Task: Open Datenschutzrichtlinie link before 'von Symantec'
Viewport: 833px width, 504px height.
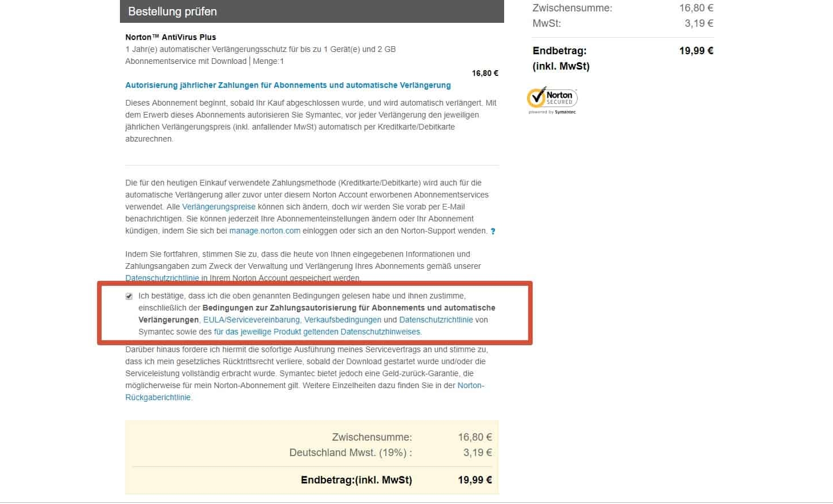Action: (x=436, y=320)
